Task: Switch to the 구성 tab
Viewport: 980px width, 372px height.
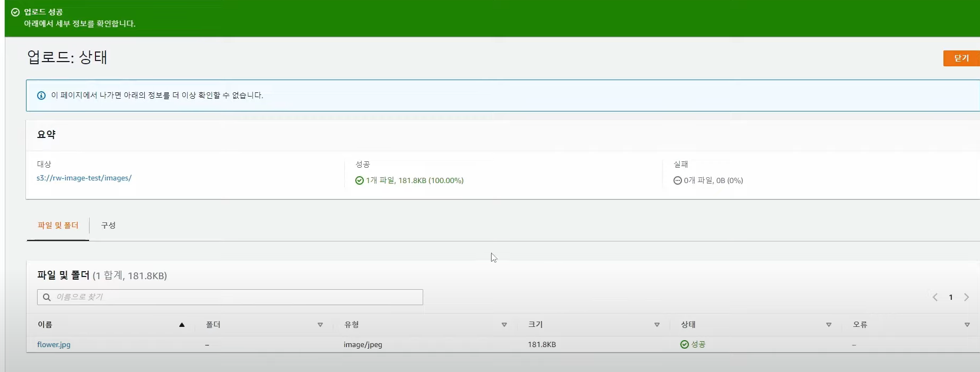Action: (x=108, y=226)
